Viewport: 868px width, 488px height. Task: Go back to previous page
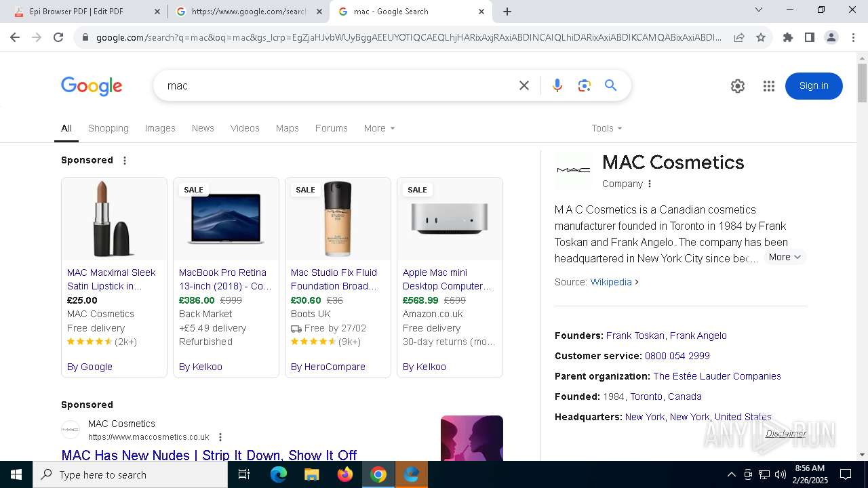pyautogui.click(x=15, y=37)
